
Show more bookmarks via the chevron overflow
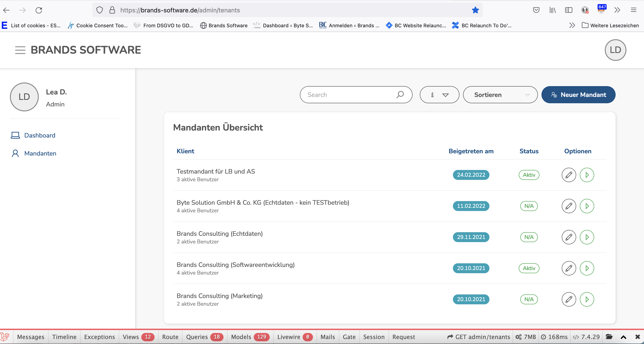[x=572, y=25]
